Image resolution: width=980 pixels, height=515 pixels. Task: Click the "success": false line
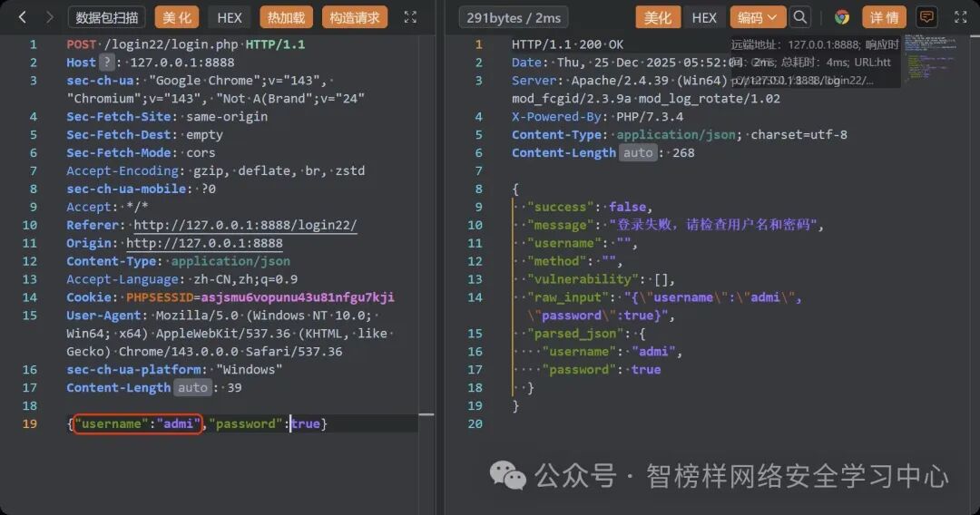pyautogui.click(x=590, y=207)
